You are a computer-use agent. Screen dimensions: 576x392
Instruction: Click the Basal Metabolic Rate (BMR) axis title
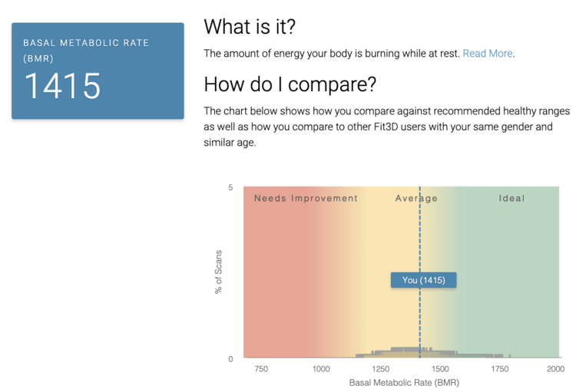[x=404, y=383]
